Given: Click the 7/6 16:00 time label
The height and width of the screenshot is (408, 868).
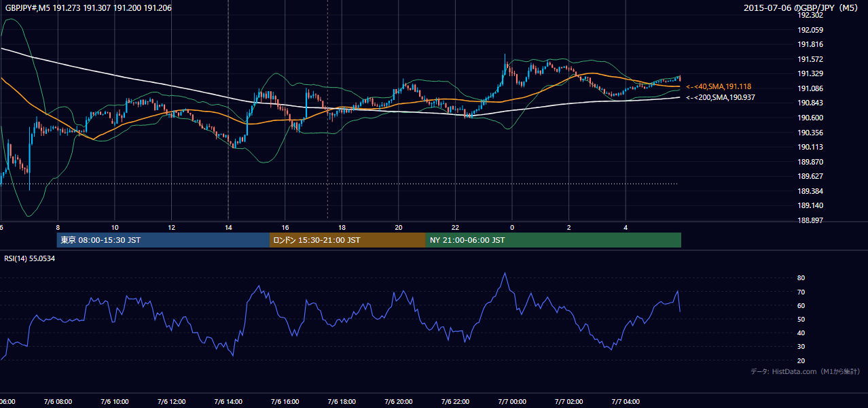Looking at the screenshot, I should tap(285, 402).
